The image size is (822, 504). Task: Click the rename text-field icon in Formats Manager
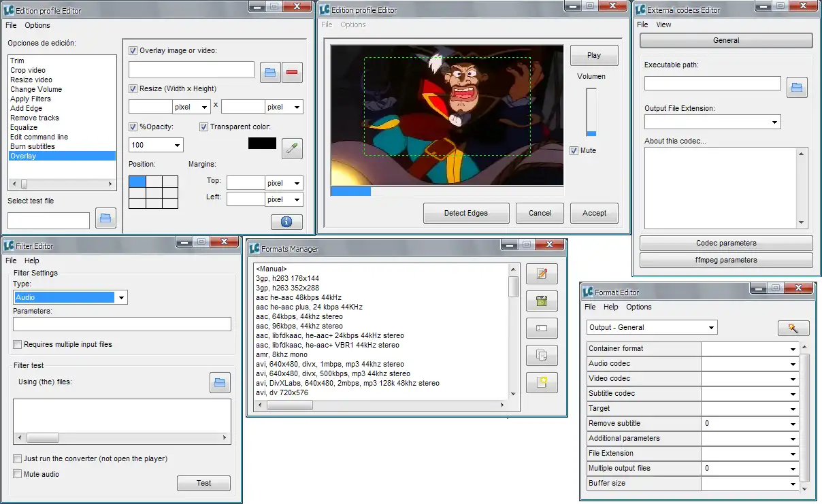click(542, 329)
